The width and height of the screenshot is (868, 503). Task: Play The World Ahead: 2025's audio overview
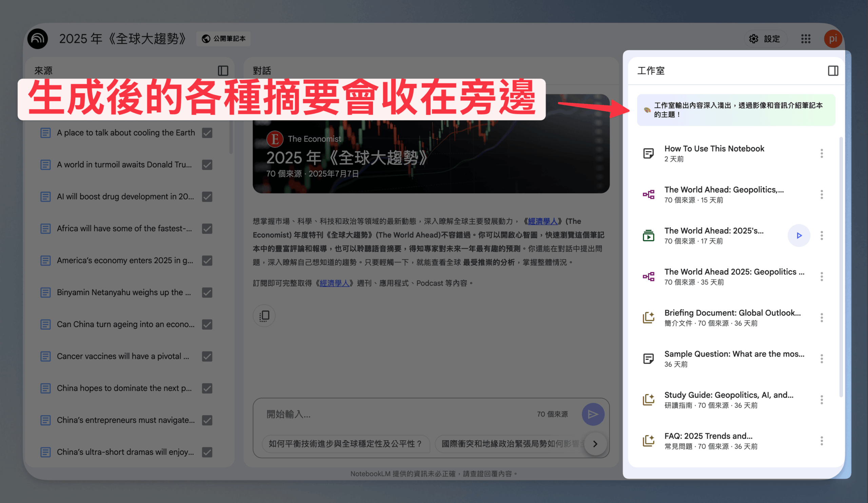[799, 235]
